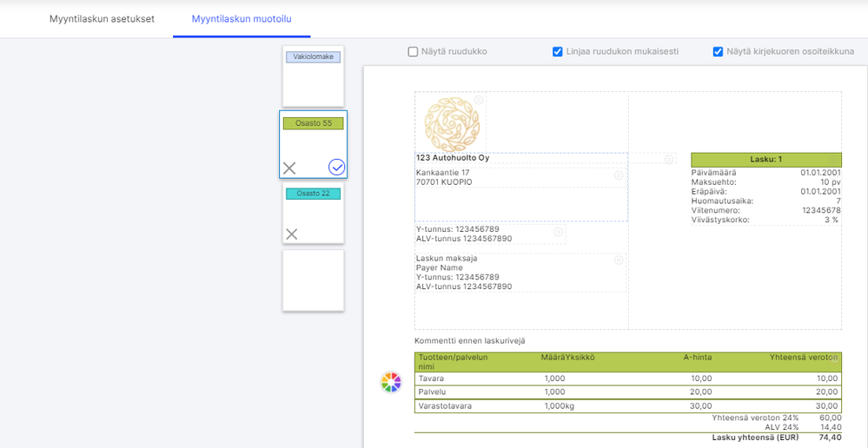Click the Lasku yhteensä (EUR) label

point(755,438)
